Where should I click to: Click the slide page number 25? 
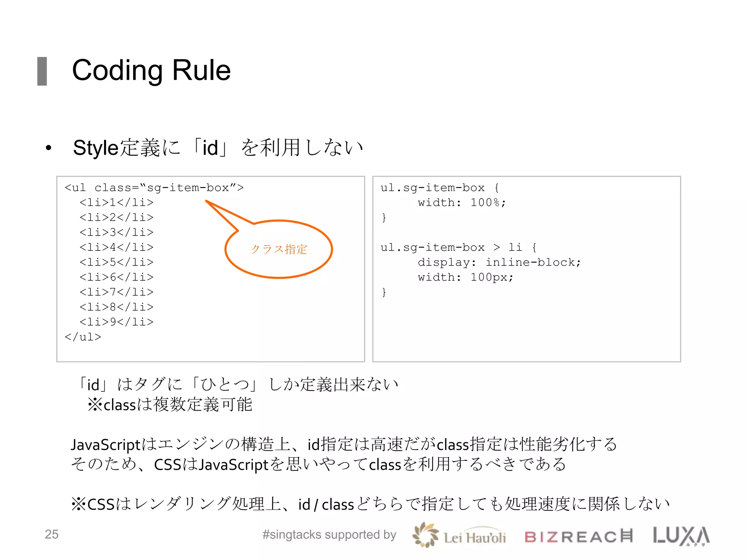[x=52, y=534]
